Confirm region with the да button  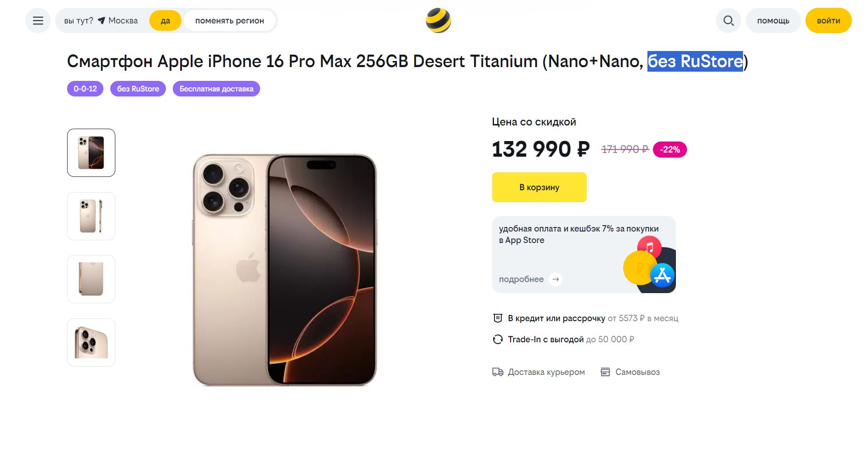(x=165, y=21)
